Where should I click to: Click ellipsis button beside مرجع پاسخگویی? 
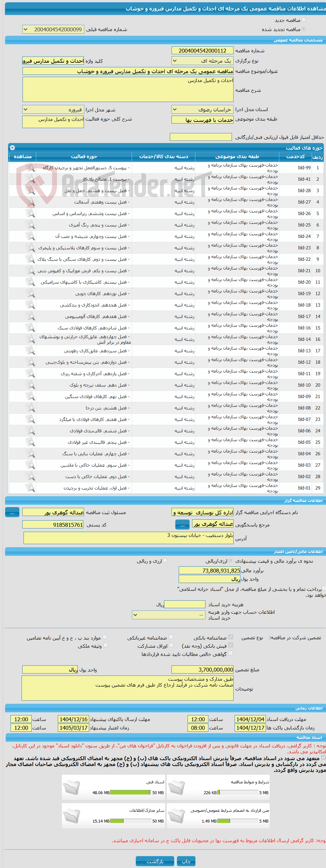[183, 525]
